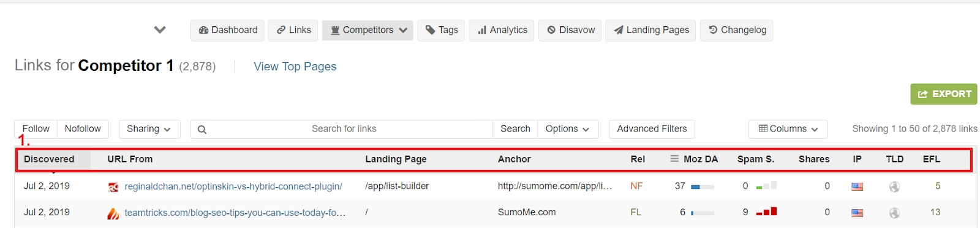
Task: Click the green EXPORT button
Action: coord(944,94)
